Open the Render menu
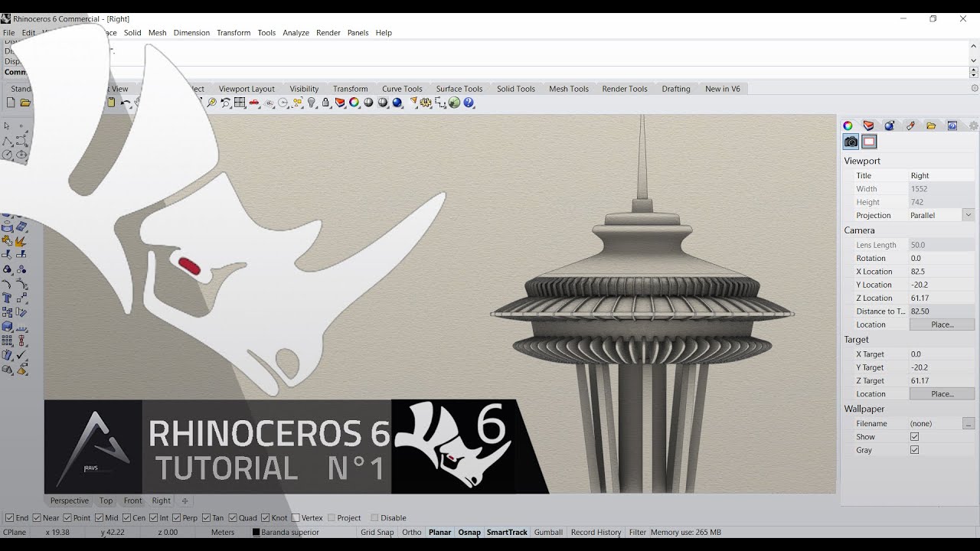The image size is (980, 551). pos(328,33)
